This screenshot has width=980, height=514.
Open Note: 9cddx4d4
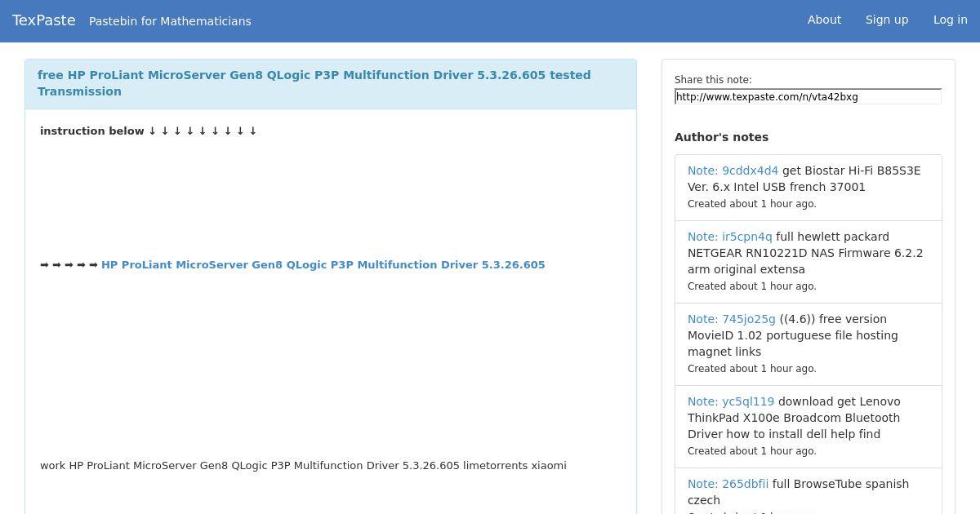pos(733,171)
